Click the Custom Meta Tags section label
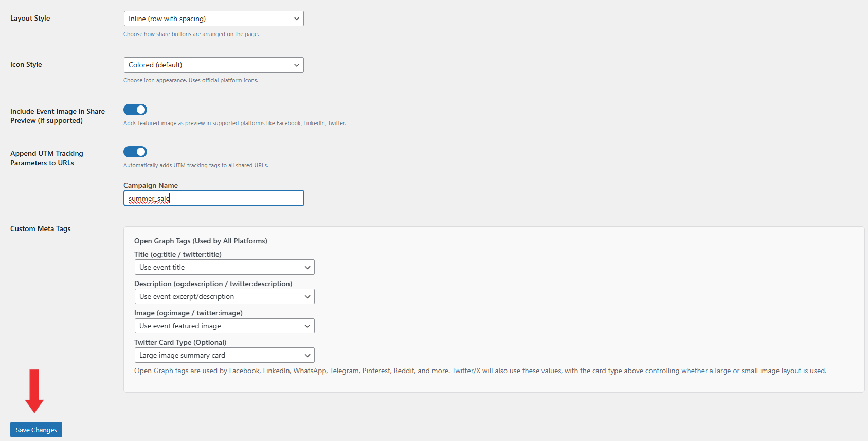Screen dimensions: 868x441 click(41, 228)
